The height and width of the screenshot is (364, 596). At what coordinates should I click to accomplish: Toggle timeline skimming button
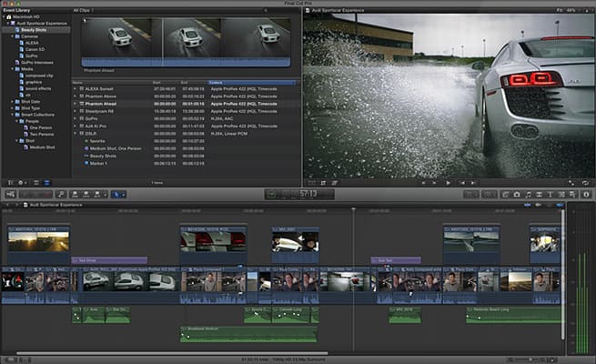point(528,205)
